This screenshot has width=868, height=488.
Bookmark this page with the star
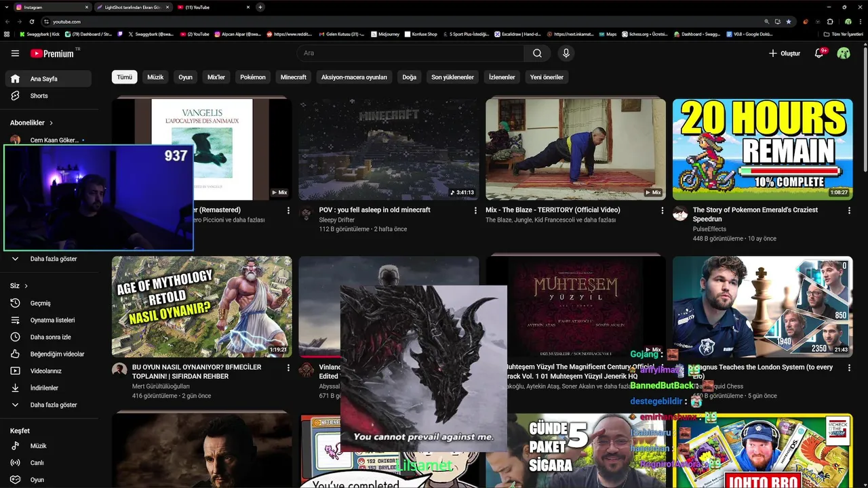click(x=788, y=22)
